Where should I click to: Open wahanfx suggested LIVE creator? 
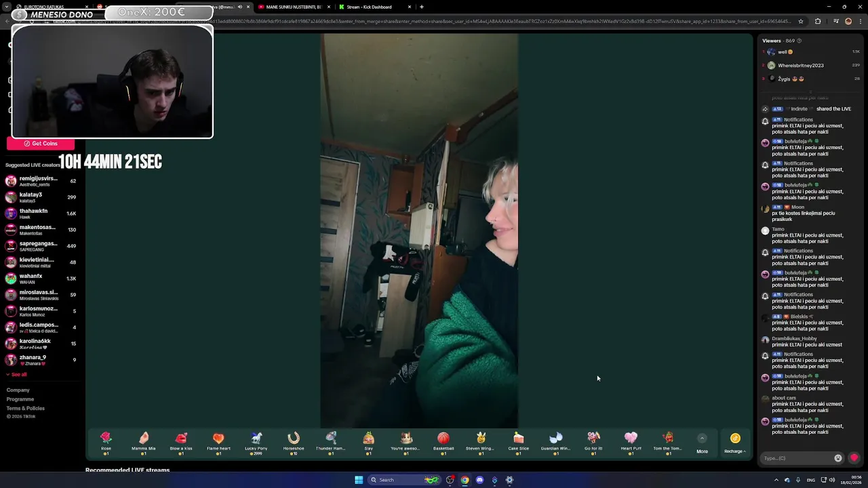41,279
